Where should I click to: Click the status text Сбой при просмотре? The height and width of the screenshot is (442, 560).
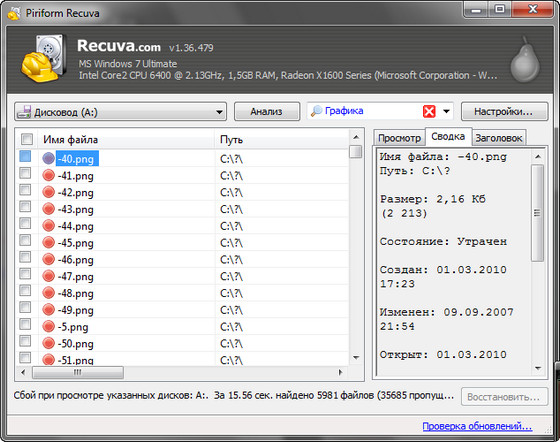(56, 396)
